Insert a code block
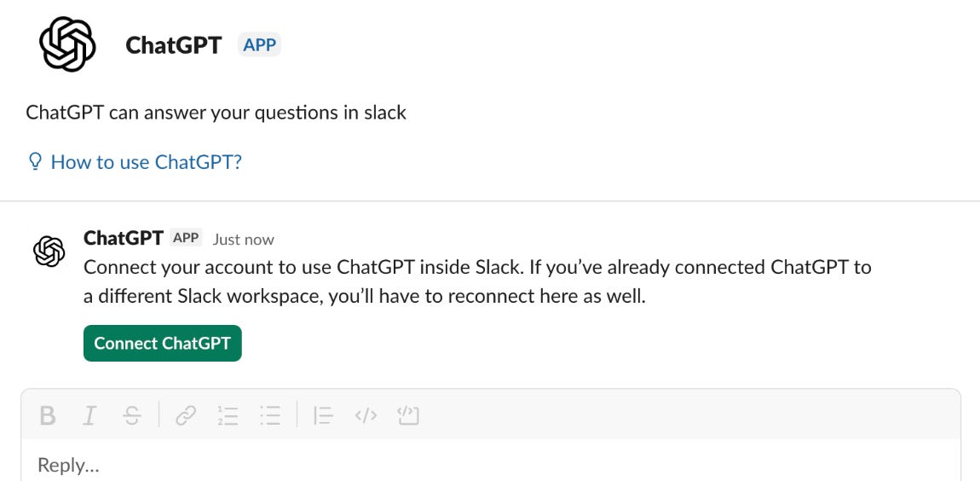980x481 pixels. [408, 415]
